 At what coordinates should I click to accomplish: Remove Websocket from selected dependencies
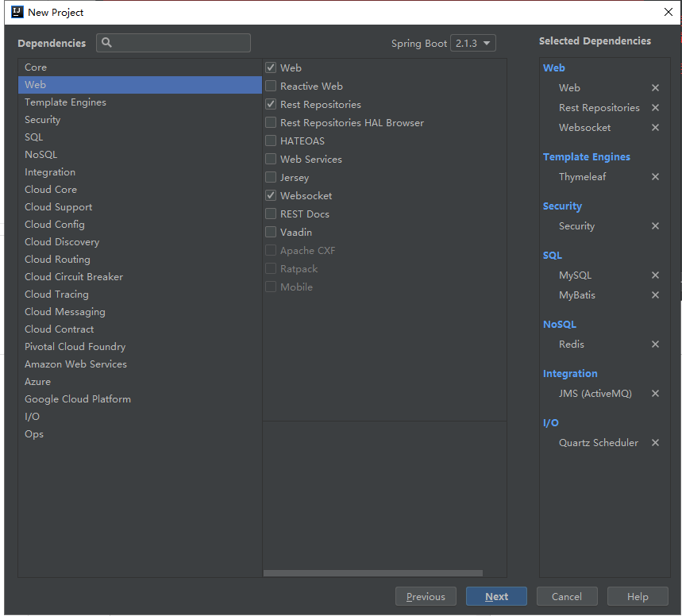click(x=655, y=128)
